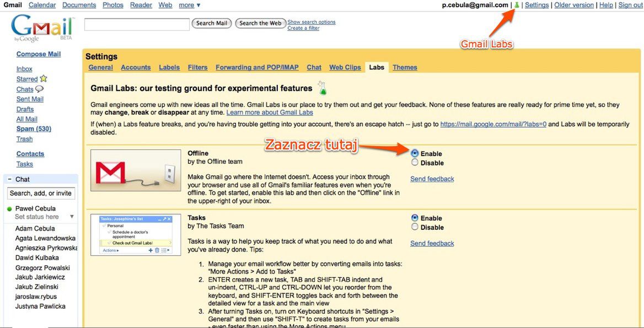The image size is (644, 328).
Task: Click the Help link in the top bar
Action: 606,5
